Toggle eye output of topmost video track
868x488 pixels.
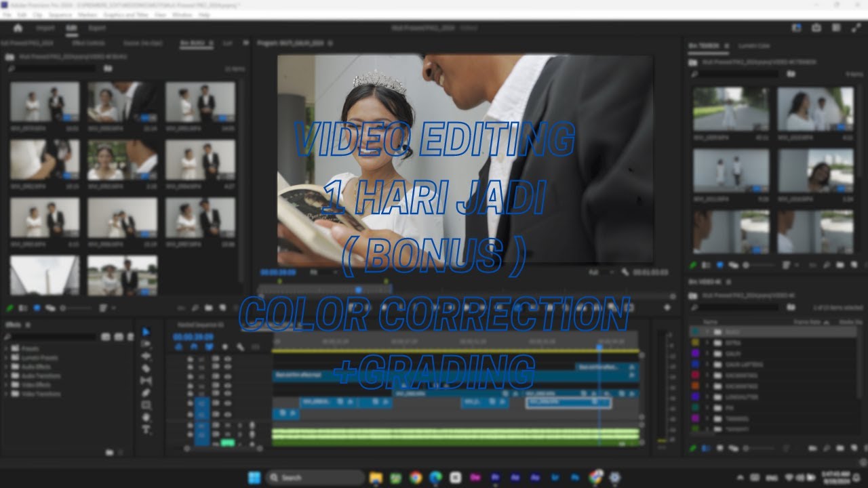click(x=227, y=357)
